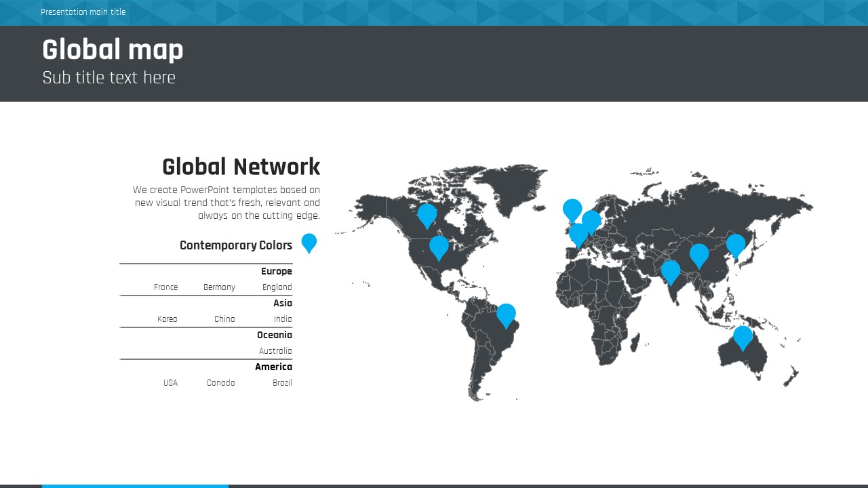The height and width of the screenshot is (488, 868).
Task: Click the map pin near Korea
Action: 736,245
